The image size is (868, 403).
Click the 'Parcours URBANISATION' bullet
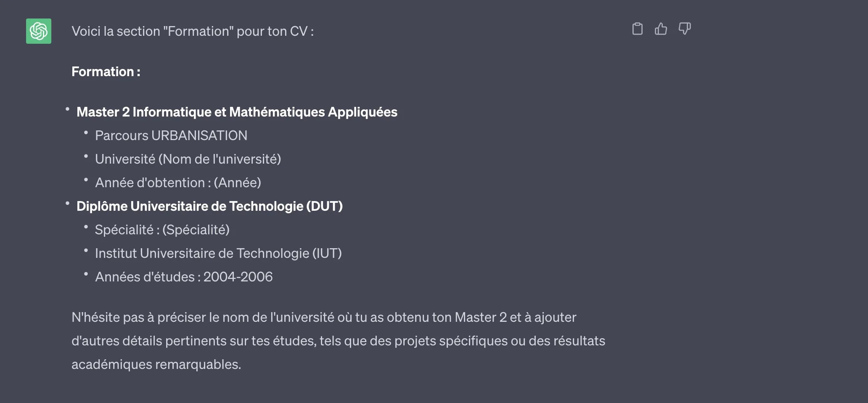tap(171, 136)
